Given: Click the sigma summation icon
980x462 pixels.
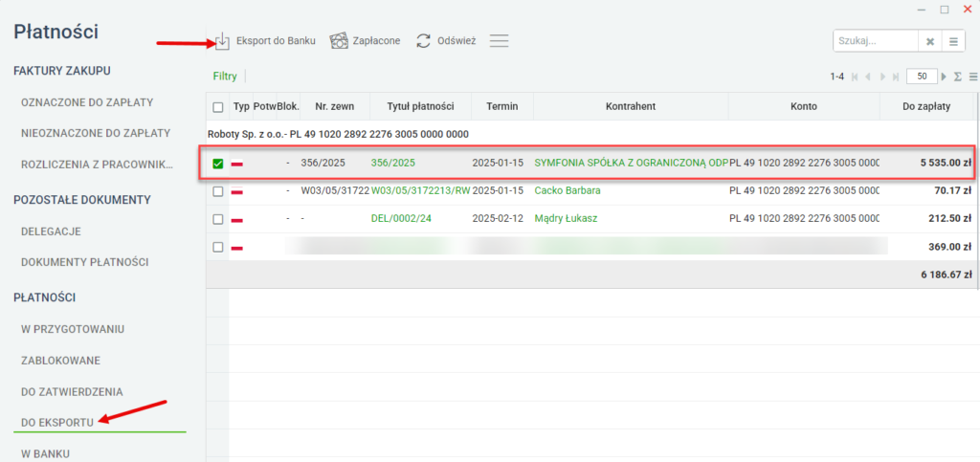Looking at the screenshot, I should (x=957, y=77).
